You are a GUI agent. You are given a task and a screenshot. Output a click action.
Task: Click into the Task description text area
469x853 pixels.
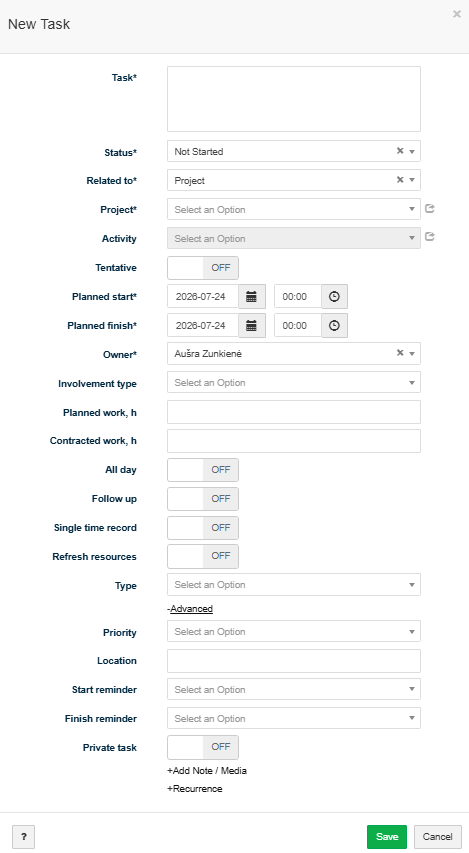click(x=294, y=99)
